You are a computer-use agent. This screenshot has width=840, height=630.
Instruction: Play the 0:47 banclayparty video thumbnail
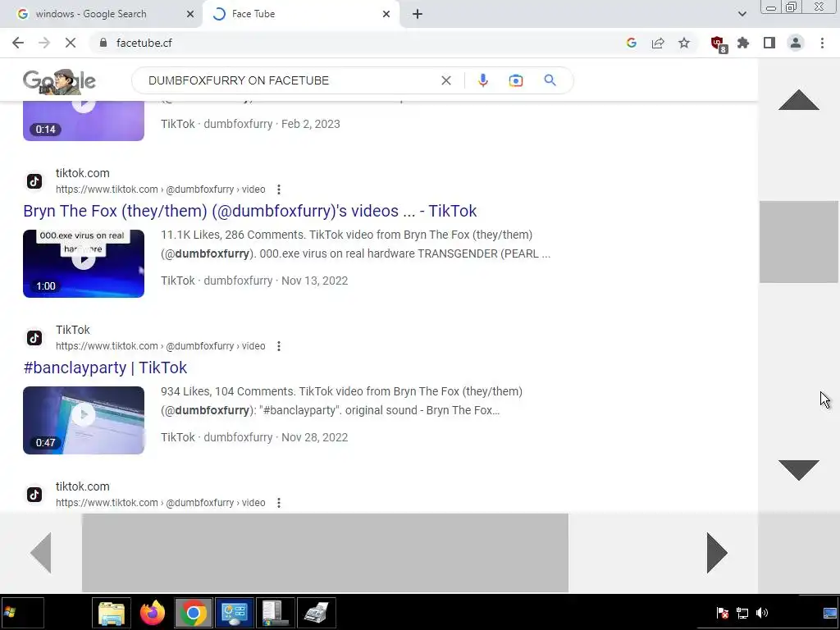(x=84, y=420)
